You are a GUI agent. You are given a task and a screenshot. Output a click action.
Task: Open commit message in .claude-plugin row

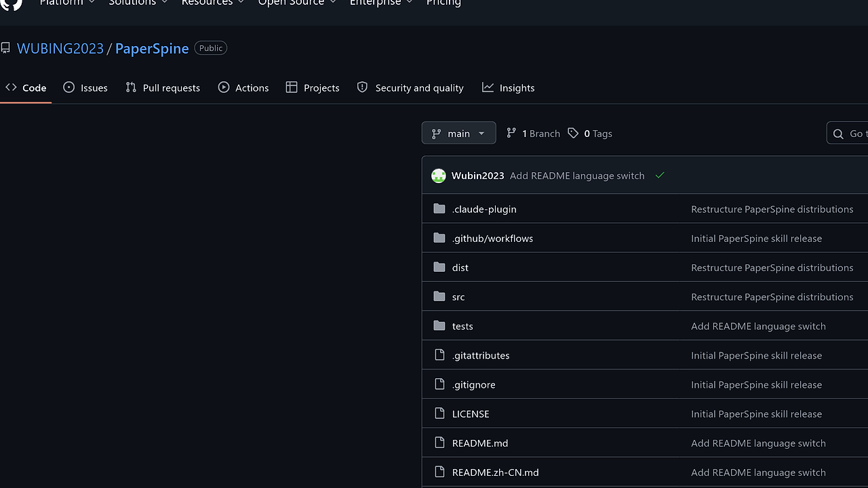coord(772,209)
